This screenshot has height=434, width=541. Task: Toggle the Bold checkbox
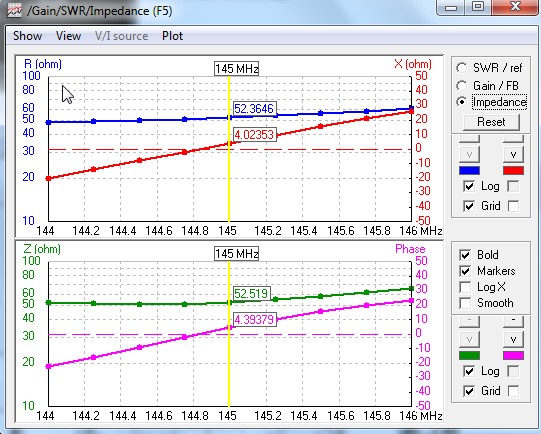465,255
